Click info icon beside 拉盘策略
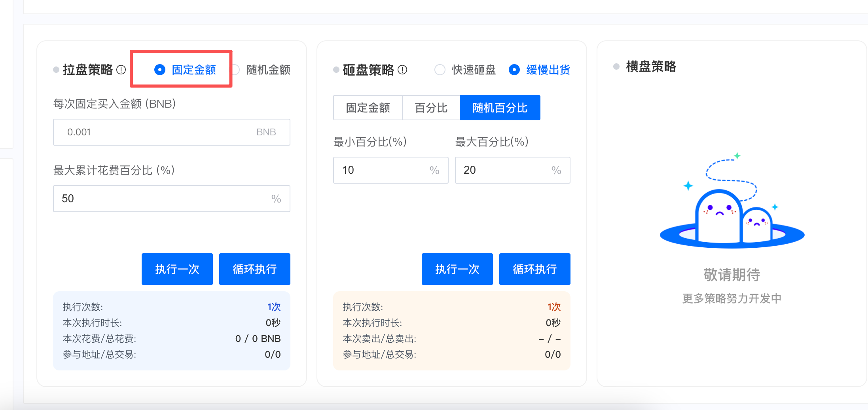This screenshot has height=410, width=868. [x=121, y=70]
